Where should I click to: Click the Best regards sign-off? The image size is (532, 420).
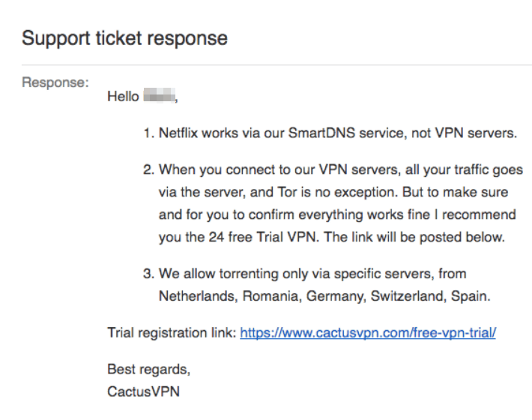[148, 370]
